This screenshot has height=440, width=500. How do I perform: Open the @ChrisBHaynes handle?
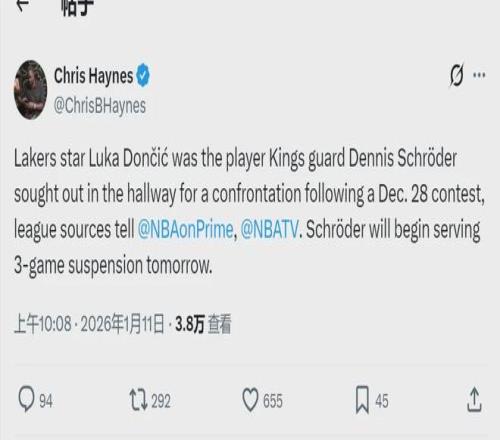(100, 106)
